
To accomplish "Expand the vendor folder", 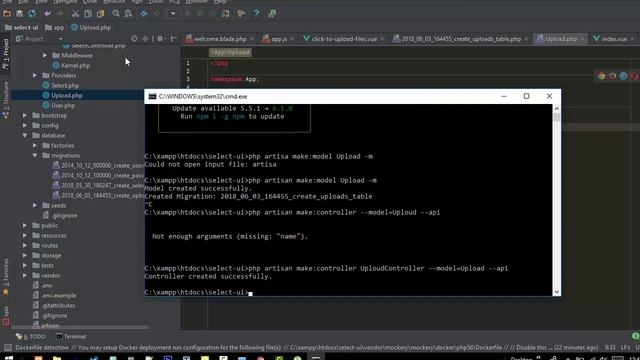I will (25, 276).
